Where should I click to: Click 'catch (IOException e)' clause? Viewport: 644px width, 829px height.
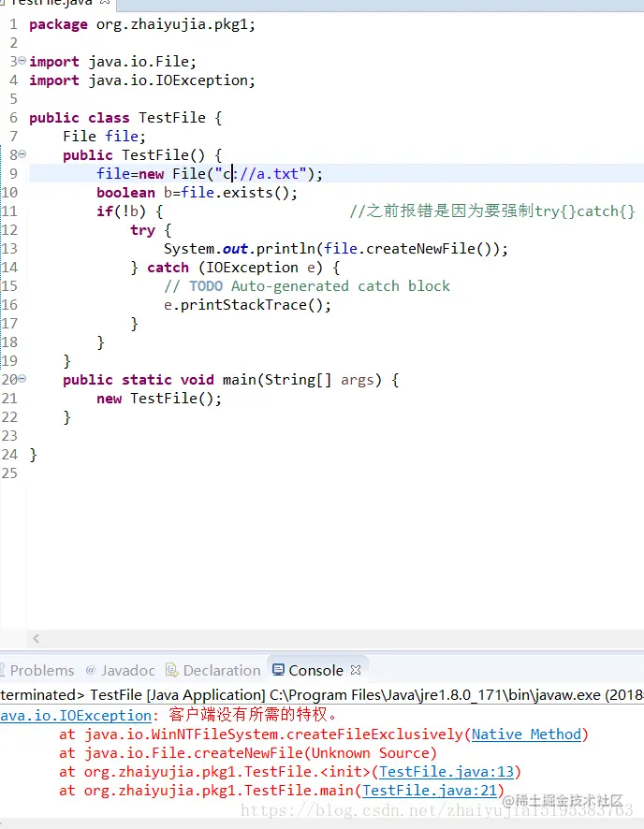coord(235,268)
